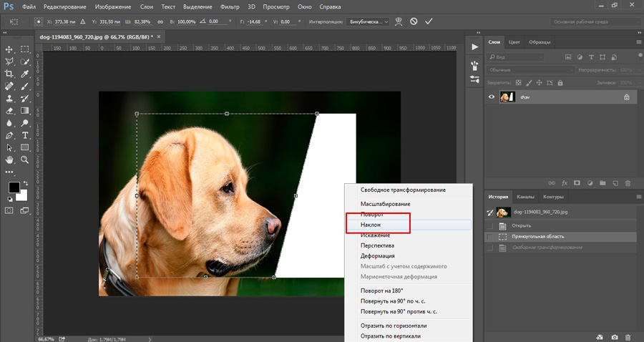The image size is (644, 342).
Task: Click the black foreground color swatch
Action: coord(14,187)
